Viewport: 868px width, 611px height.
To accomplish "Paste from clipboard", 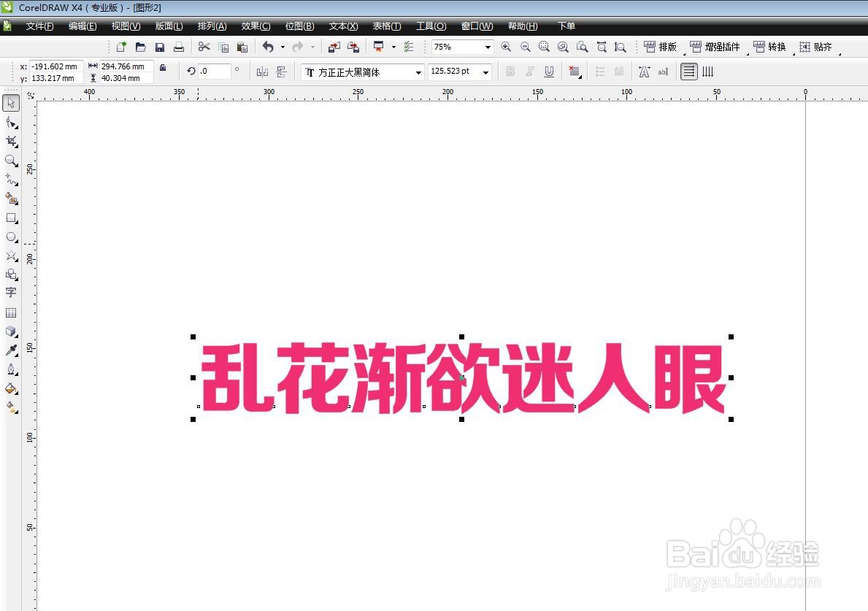I will click(x=242, y=47).
